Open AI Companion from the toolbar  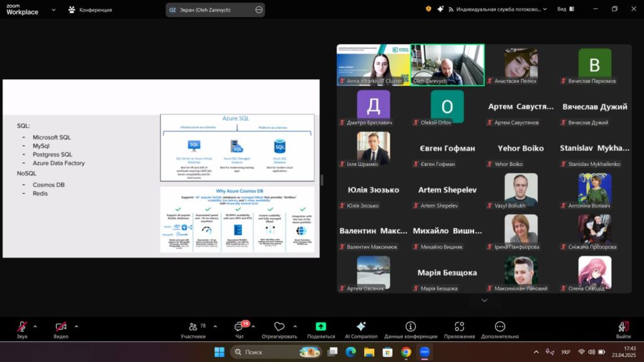tap(361, 329)
